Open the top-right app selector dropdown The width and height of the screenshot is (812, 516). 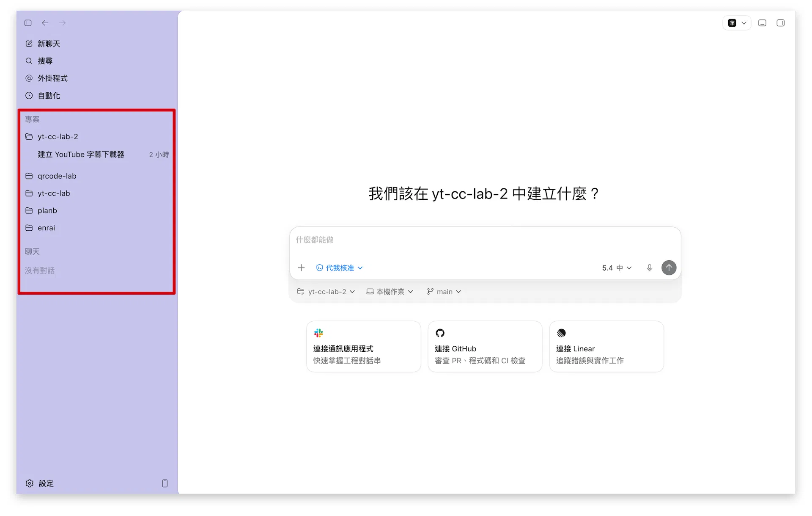[737, 23]
